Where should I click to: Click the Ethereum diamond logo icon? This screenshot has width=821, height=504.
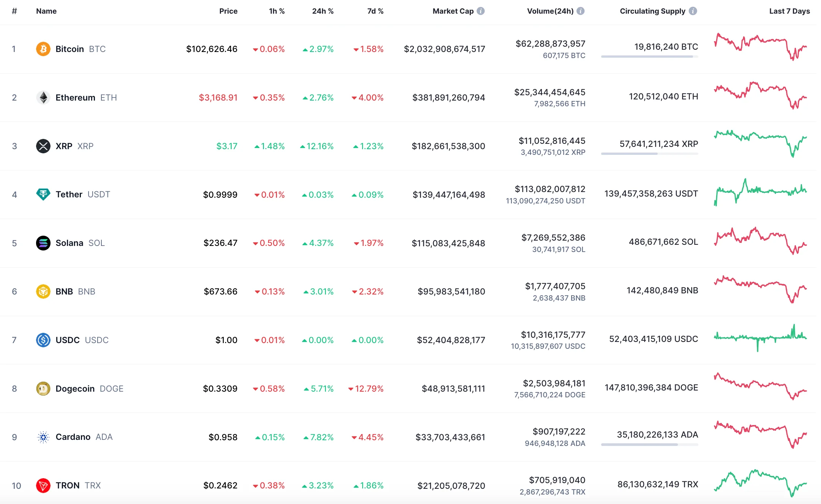(43, 98)
